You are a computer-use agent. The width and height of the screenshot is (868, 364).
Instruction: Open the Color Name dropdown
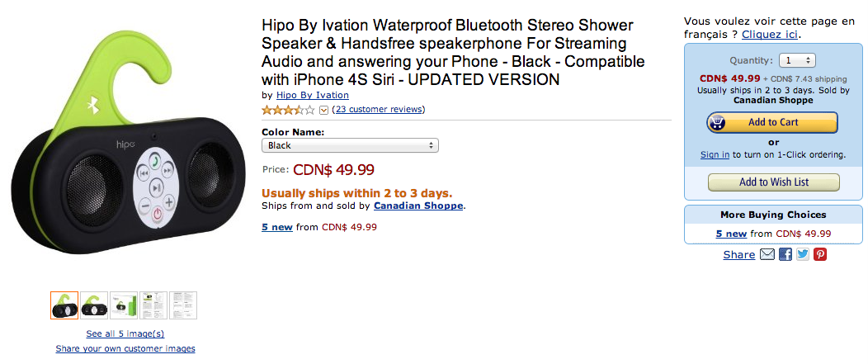pos(350,145)
